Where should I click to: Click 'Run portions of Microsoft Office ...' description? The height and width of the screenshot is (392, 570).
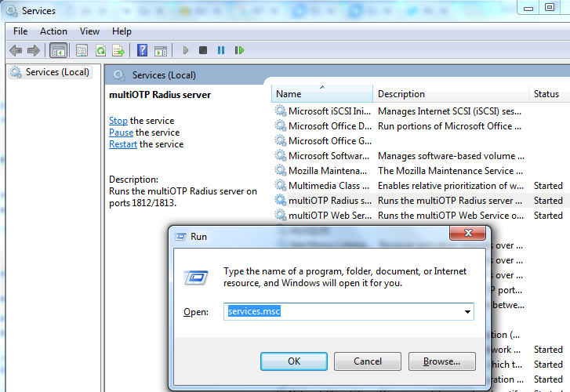coord(450,125)
